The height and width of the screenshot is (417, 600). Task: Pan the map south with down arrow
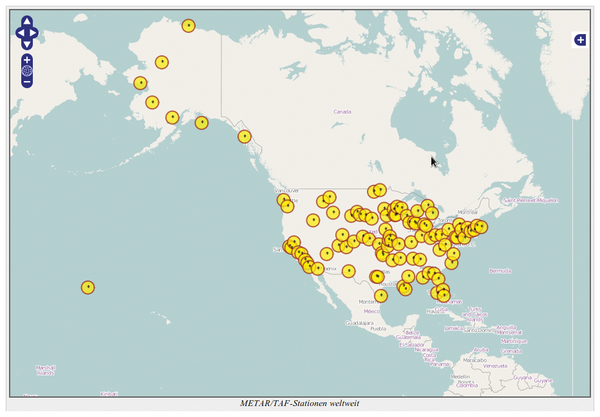tap(27, 43)
